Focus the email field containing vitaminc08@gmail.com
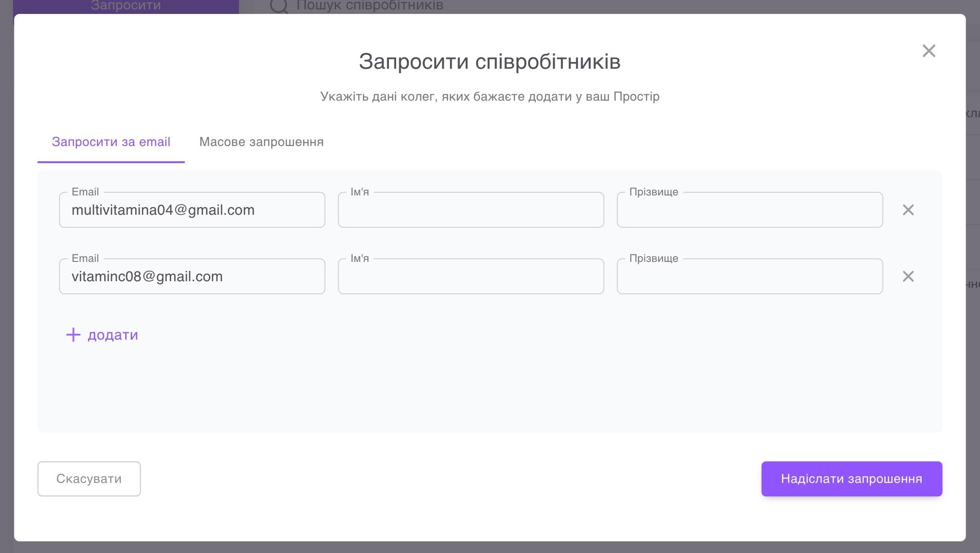The height and width of the screenshot is (553, 980). coord(192,276)
